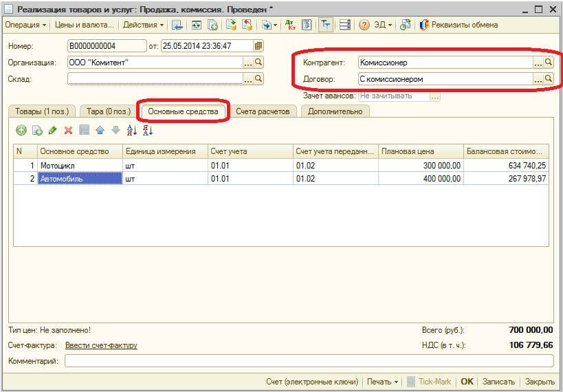Switch to the Счета расчетов tab
The height and width of the screenshot is (392, 563).
263,111
